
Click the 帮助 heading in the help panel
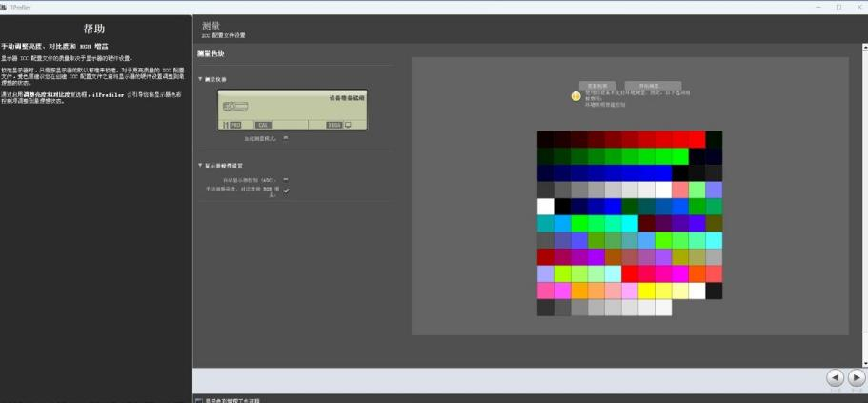94,29
